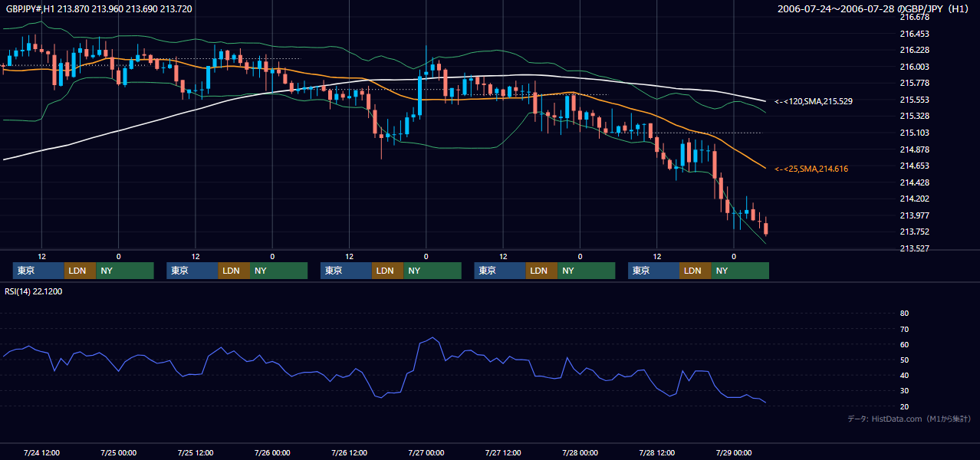Click RSI level label 40

(x=904, y=375)
